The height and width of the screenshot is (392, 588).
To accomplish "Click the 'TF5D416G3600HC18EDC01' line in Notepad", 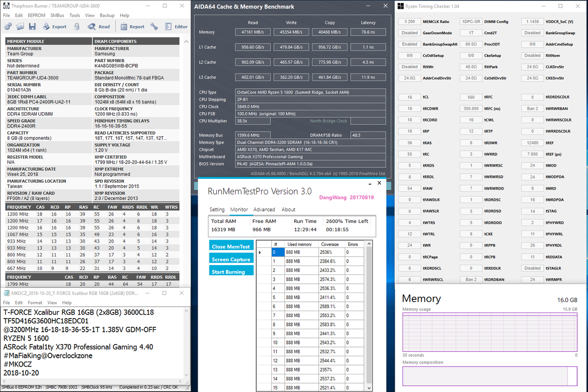I will coord(46,321).
